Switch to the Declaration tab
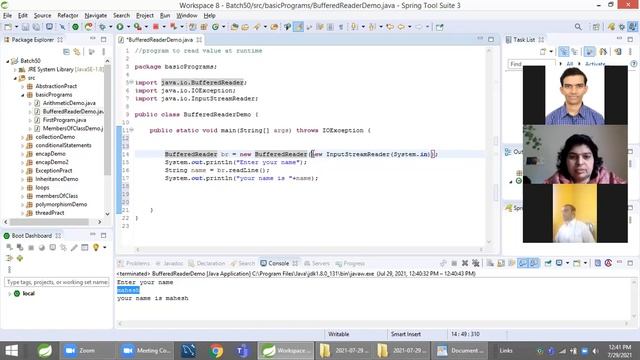Image resolution: width=640 pixels, height=360 pixels. (x=207, y=263)
